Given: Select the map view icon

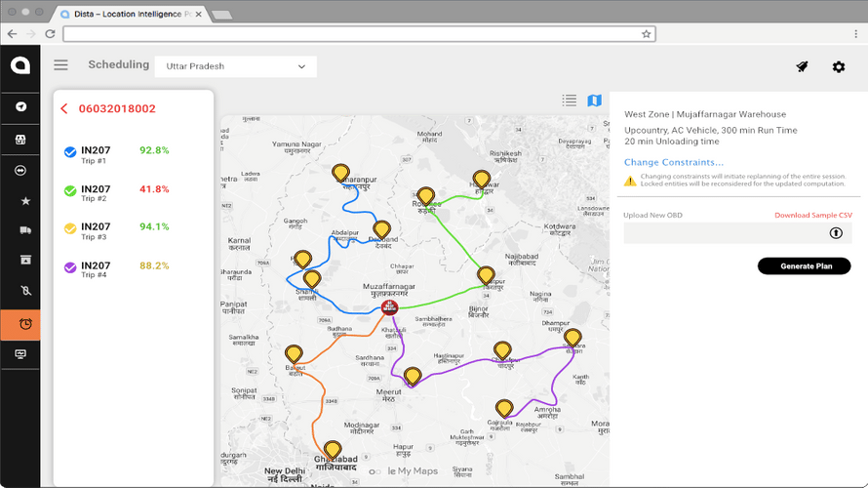Looking at the screenshot, I should 594,101.
